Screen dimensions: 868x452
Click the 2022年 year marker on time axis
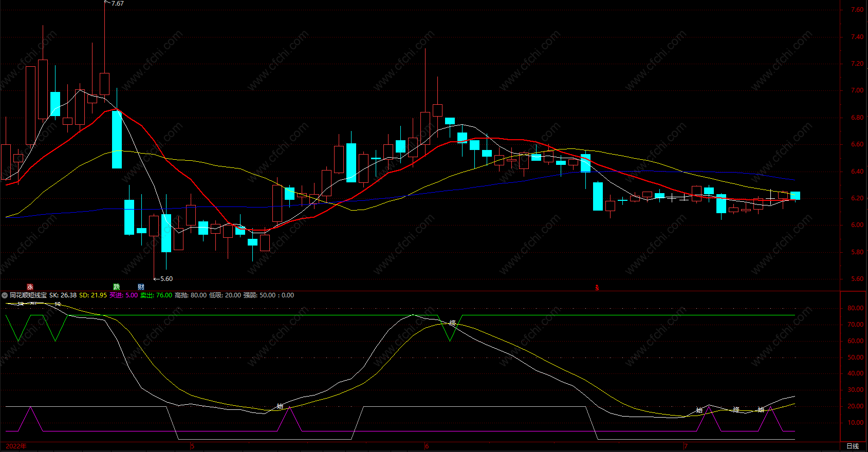pyautogui.click(x=16, y=446)
